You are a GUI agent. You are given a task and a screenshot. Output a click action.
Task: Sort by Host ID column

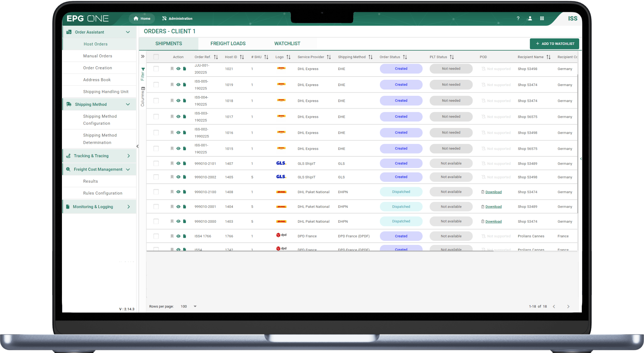(242, 57)
